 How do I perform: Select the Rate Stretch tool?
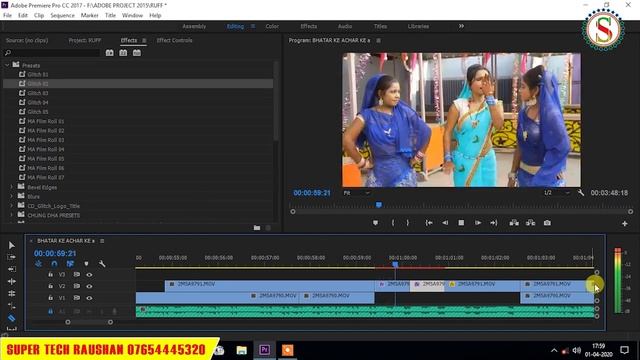click(11, 293)
